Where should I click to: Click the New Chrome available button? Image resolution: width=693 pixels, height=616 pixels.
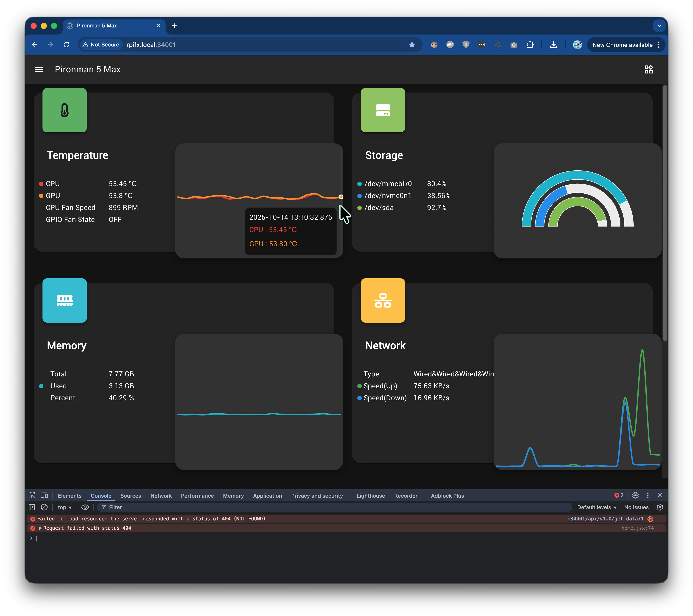tap(622, 45)
